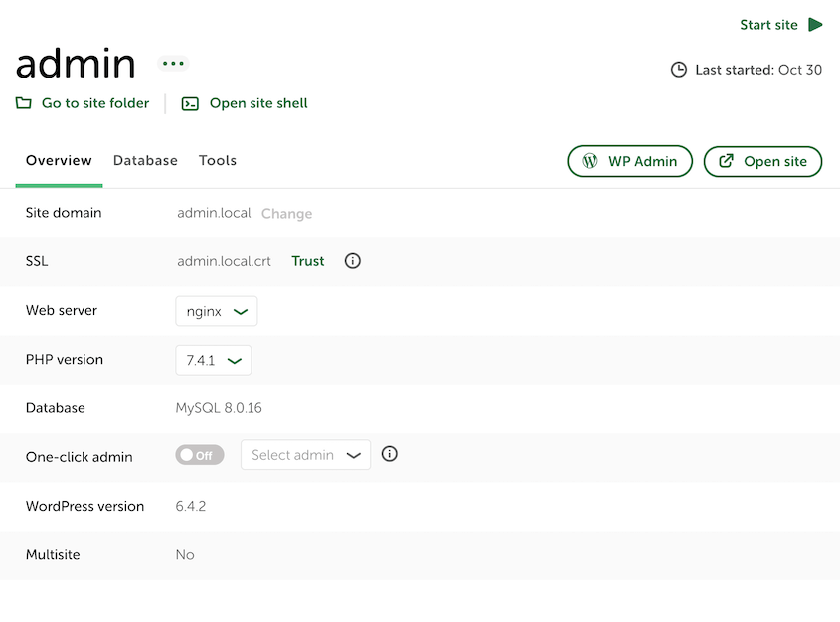Click the Multisite No value
The image size is (840, 622).
coord(185,555)
